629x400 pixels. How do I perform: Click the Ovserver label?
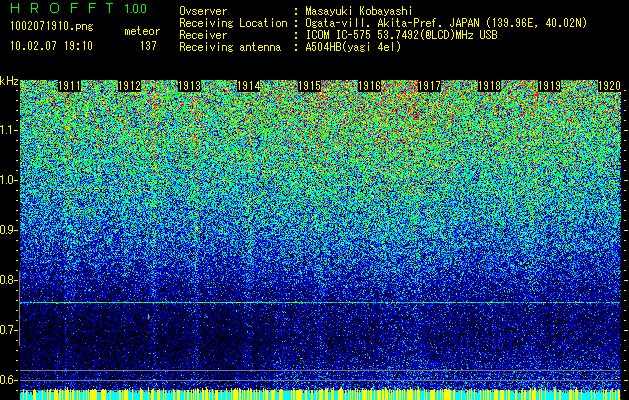pos(203,11)
